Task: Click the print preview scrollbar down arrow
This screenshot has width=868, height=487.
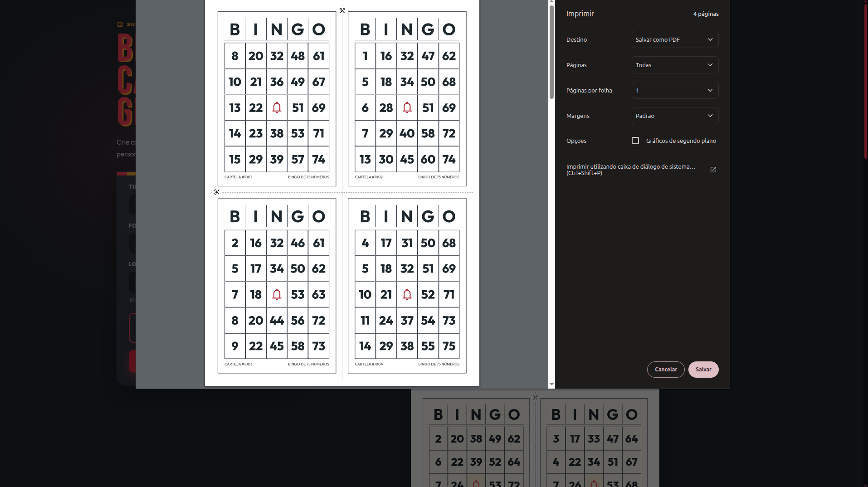Action: click(x=551, y=385)
